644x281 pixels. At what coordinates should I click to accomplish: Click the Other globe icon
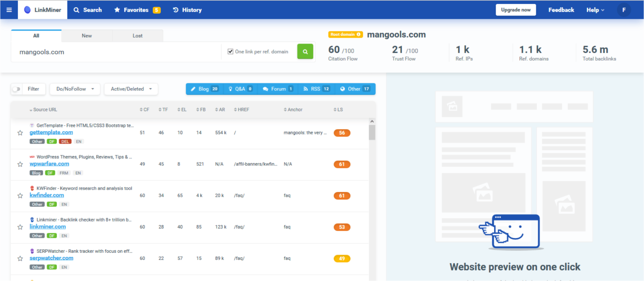(x=342, y=89)
